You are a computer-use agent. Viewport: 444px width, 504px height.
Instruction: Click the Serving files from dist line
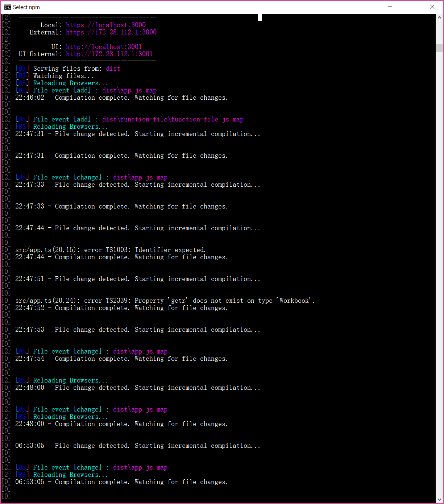tap(67, 68)
